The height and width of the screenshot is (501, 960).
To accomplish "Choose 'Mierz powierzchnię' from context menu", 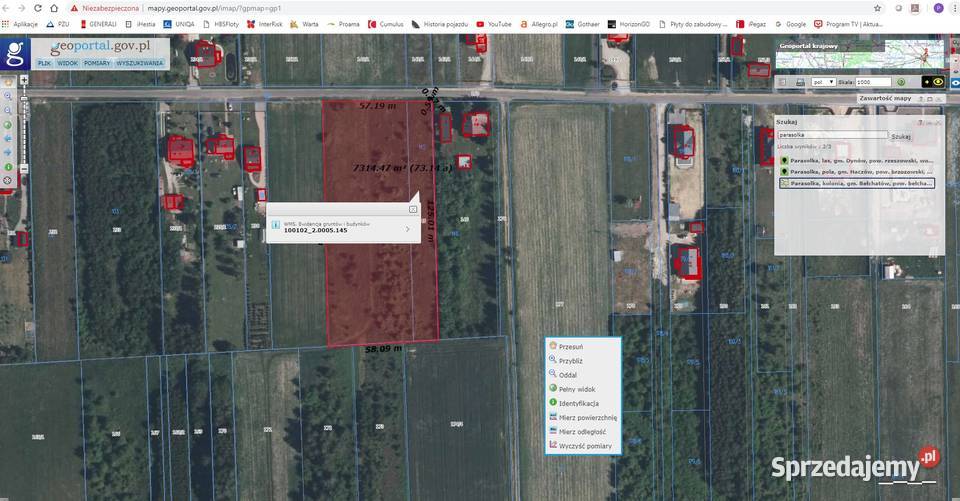I will [587, 417].
